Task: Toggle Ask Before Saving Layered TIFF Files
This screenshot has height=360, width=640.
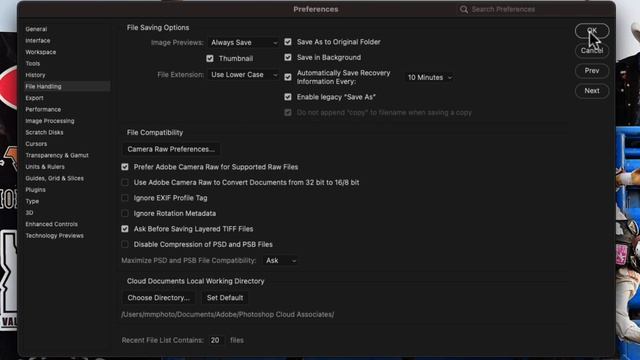Action: [125, 229]
